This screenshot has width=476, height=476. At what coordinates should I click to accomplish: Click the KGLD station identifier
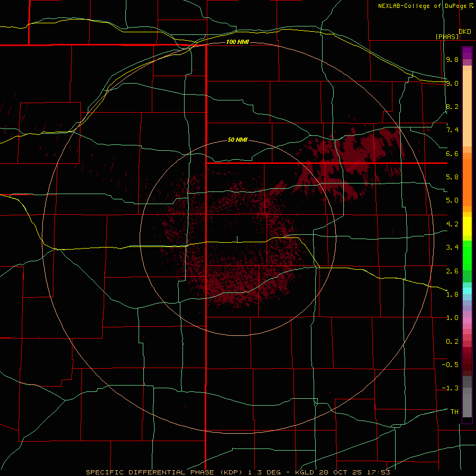(305, 472)
